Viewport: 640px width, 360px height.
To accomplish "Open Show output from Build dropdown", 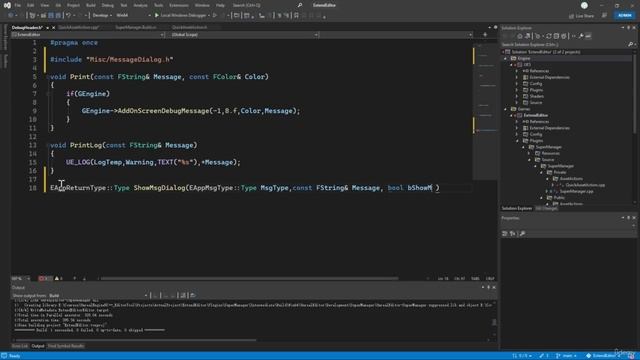I will pyautogui.click(x=98, y=296).
